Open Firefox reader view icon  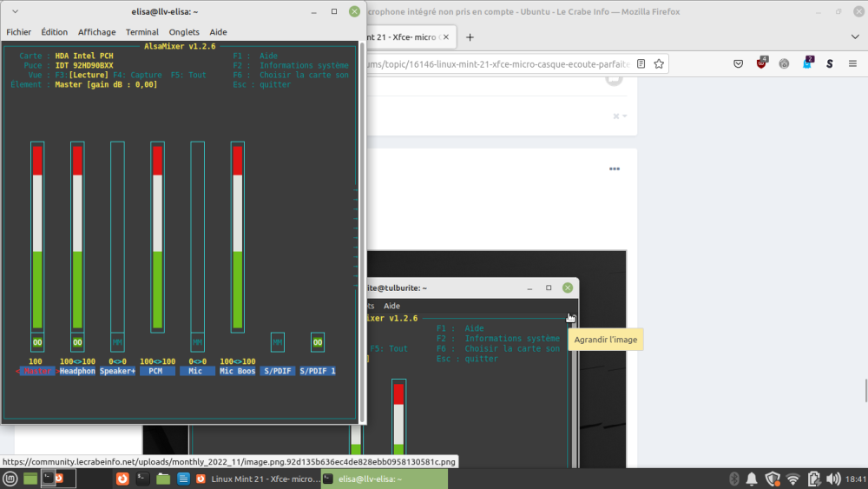click(641, 63)
